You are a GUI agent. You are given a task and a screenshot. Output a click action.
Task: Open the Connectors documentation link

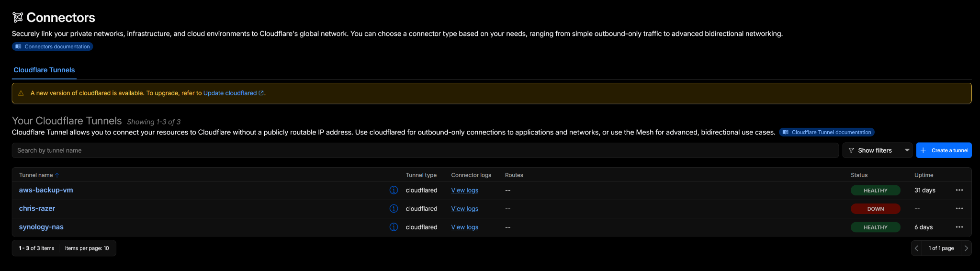click(52, 46)
